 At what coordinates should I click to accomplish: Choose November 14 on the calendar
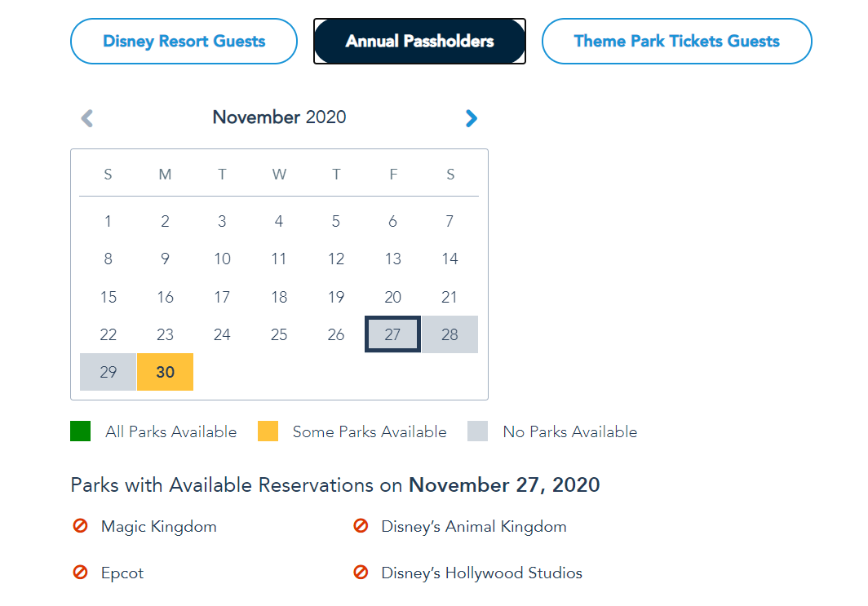pos(449,259)
